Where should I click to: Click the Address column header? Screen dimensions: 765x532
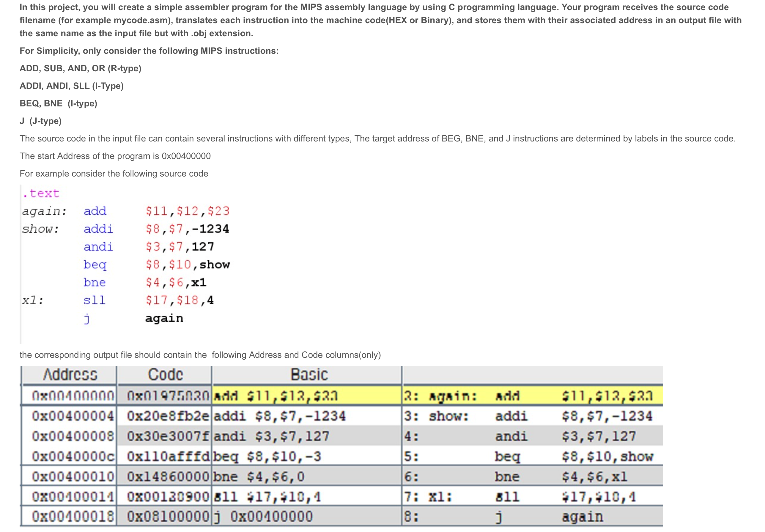pyautogui.click(x=70, y=374)
